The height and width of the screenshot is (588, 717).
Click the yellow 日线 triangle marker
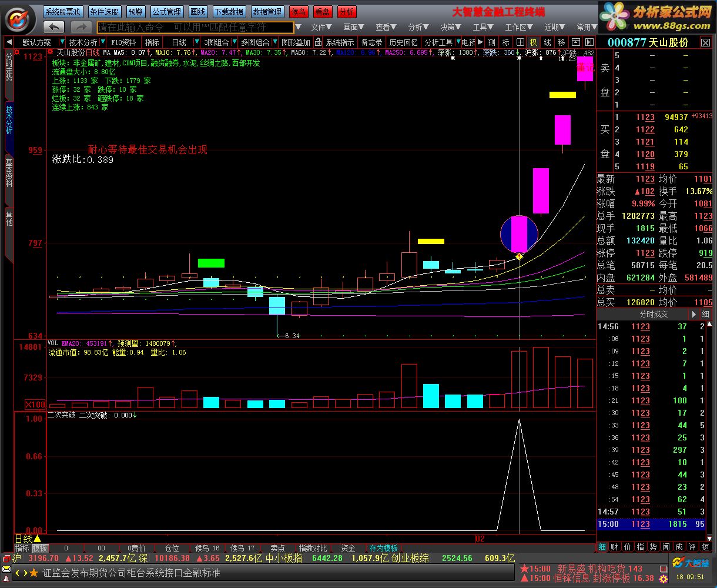point(38,539)
